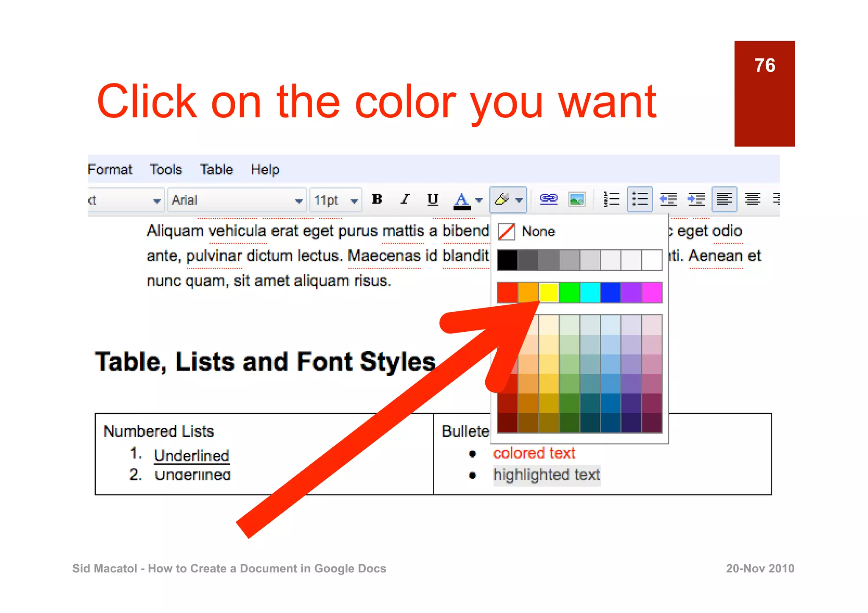Toggle italic formatting
Screen dimensions: 868x613
pos(405,199)
